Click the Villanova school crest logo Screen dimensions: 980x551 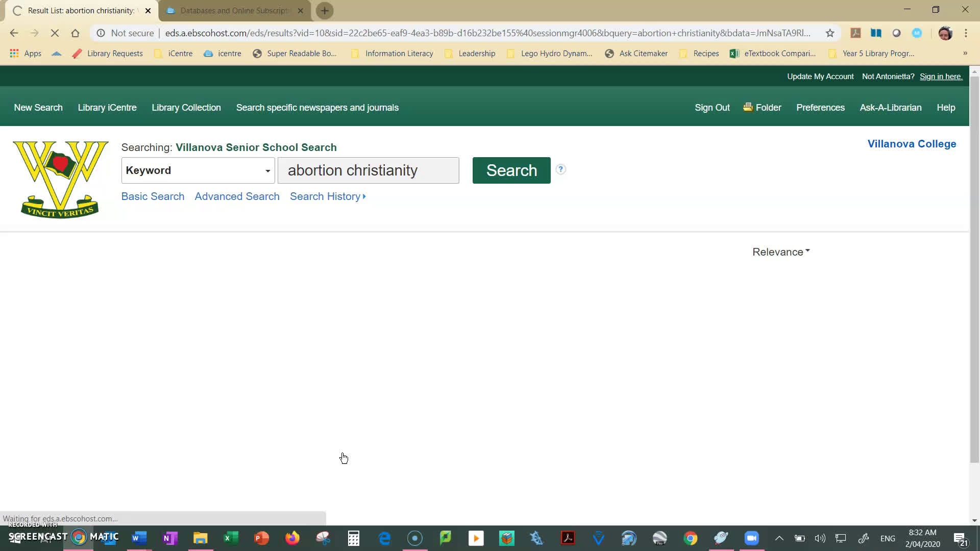point(60,179)
